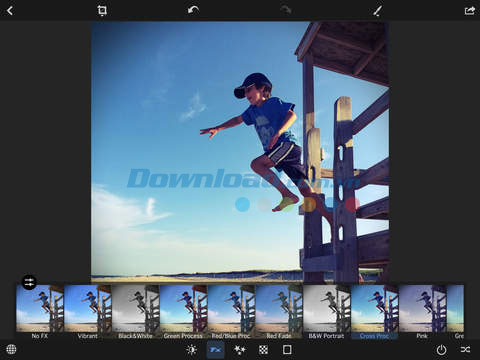
Task: Open filter adjustment sliders icon
Action: click(29, 282)
